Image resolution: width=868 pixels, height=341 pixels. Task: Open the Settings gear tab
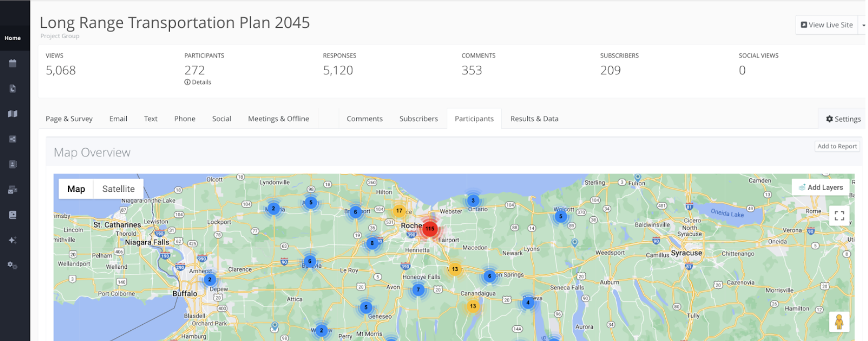pos(843,119)
